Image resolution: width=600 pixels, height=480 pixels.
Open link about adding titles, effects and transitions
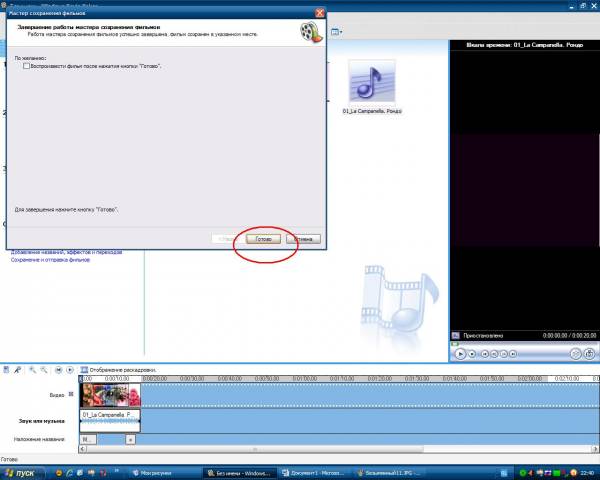(67, 252)
